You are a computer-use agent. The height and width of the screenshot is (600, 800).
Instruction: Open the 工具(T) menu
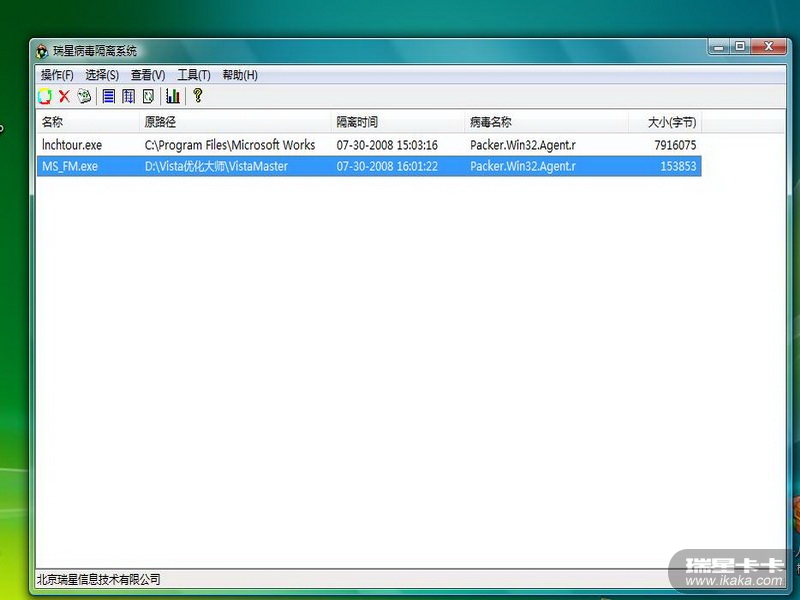[x=194, y=75]
